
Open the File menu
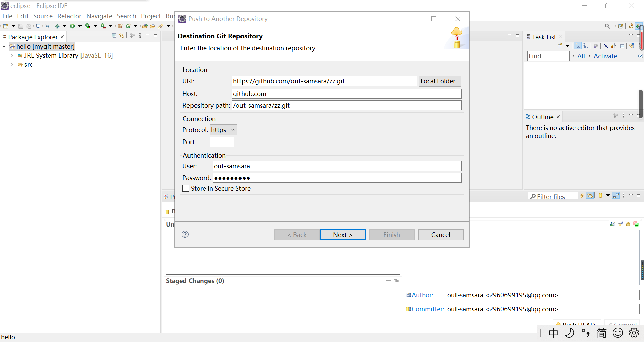click(7, 16)
